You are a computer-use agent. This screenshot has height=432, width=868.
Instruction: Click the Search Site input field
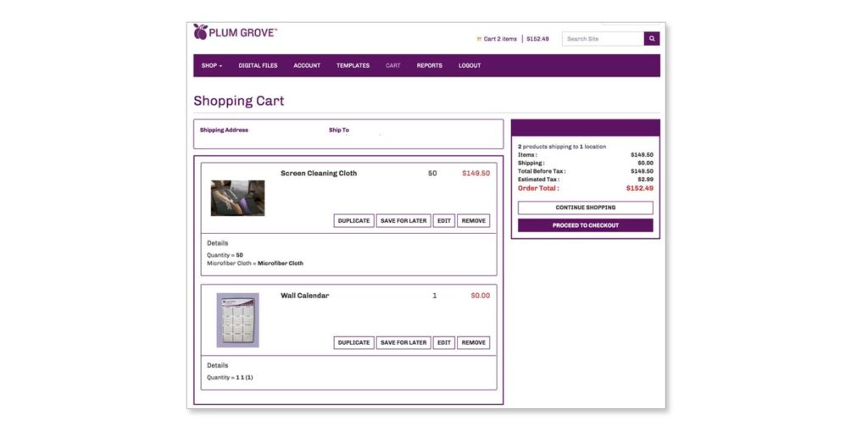pyautogui.click(x=603, y=39)
